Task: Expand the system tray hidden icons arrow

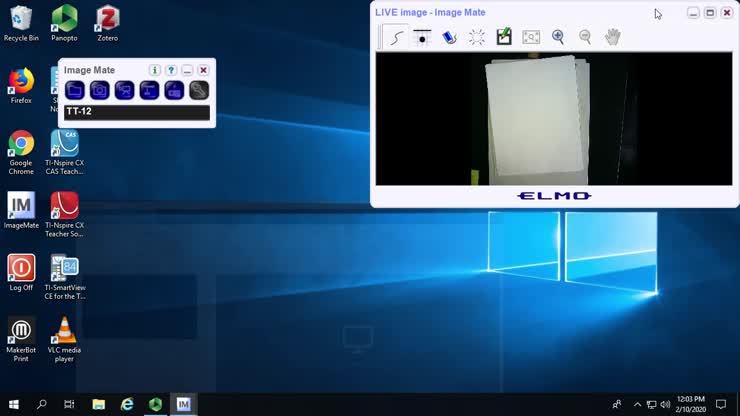Action: coord(637,404)
